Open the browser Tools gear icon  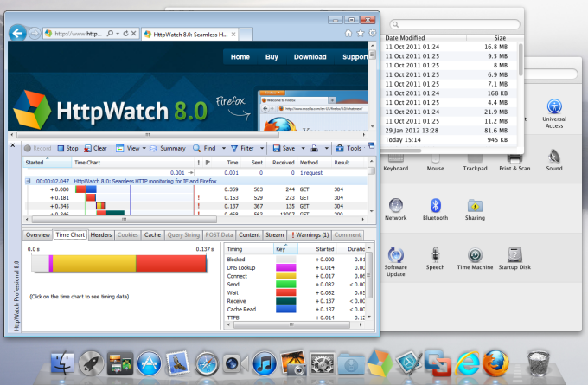(373, 33)
